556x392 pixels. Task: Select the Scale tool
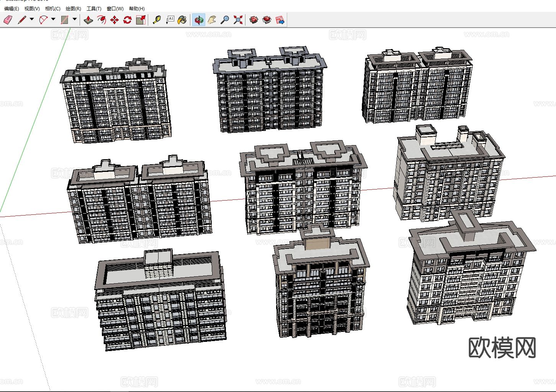[x=141, y=20]
